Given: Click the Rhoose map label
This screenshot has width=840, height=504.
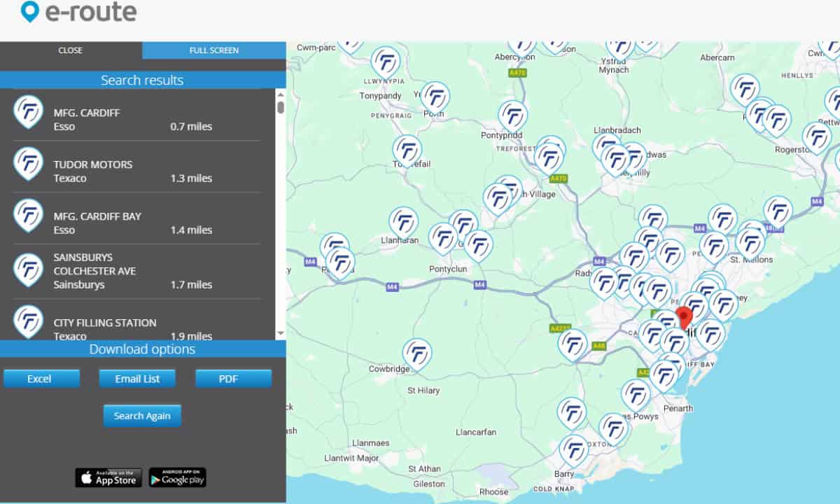Looking at the screenshot, I should tap(494, 492).
